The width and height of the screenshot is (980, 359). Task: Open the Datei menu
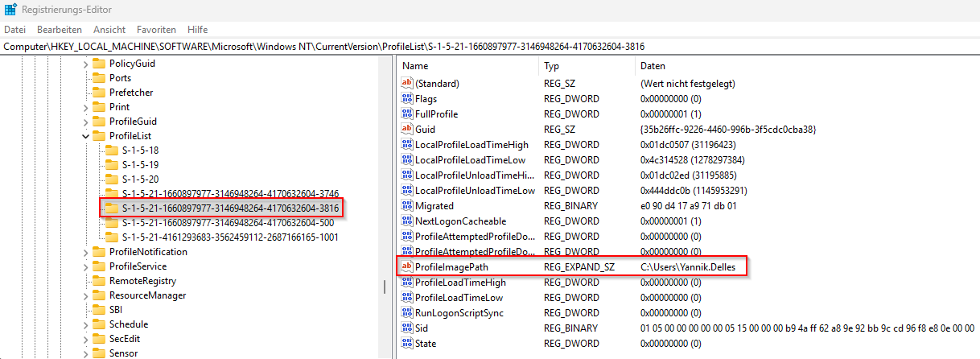[x=14, y=29]
